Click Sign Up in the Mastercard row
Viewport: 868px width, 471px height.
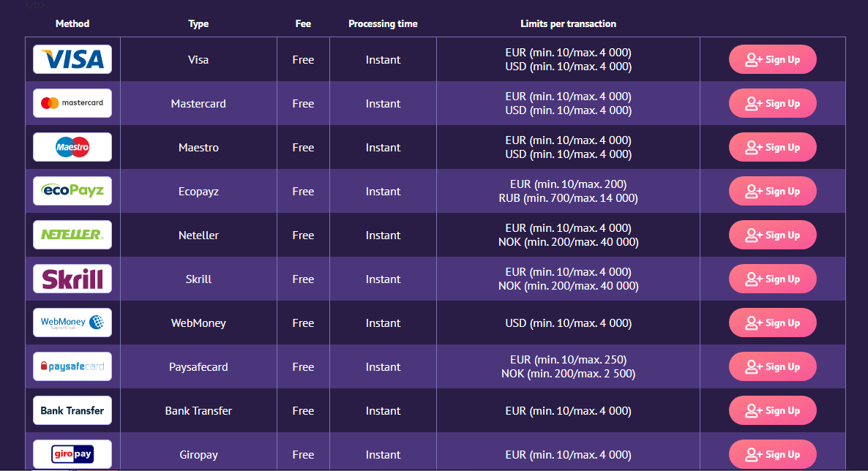tap(772, 103)
